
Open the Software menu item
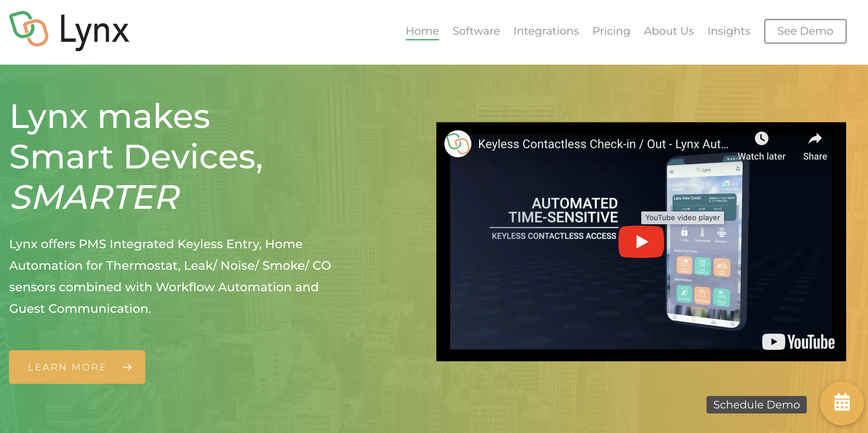(476, 31)
